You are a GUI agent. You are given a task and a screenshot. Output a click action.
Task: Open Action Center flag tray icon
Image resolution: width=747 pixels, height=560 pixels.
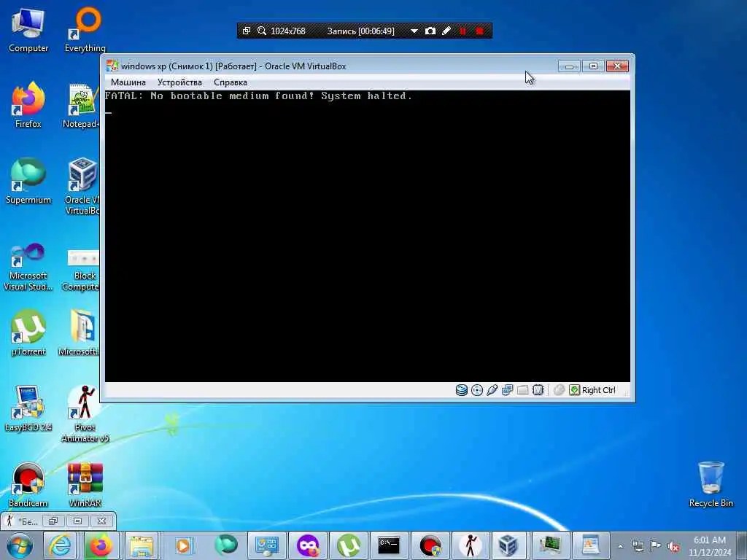point(656,546)
